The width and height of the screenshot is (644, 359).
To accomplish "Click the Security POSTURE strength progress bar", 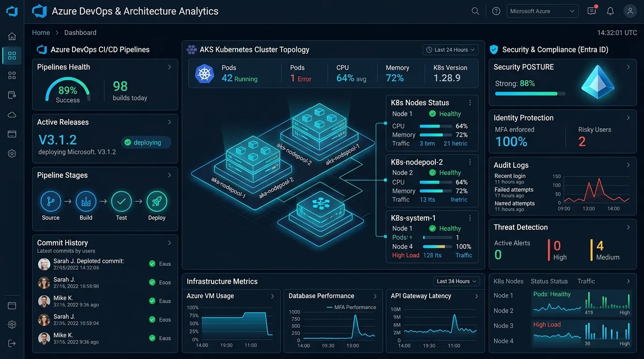I will [x=530, y=93].
